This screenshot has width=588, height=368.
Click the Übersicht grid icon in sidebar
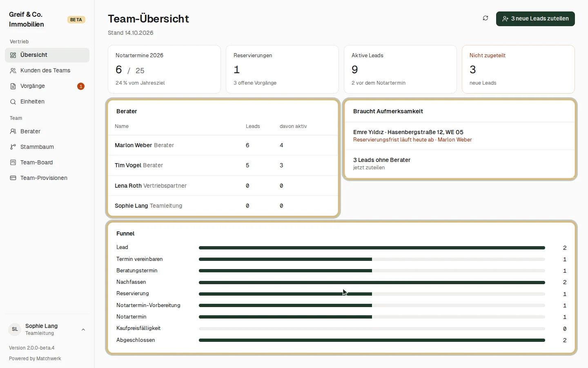pyautogui.click(x=13, y=55)
